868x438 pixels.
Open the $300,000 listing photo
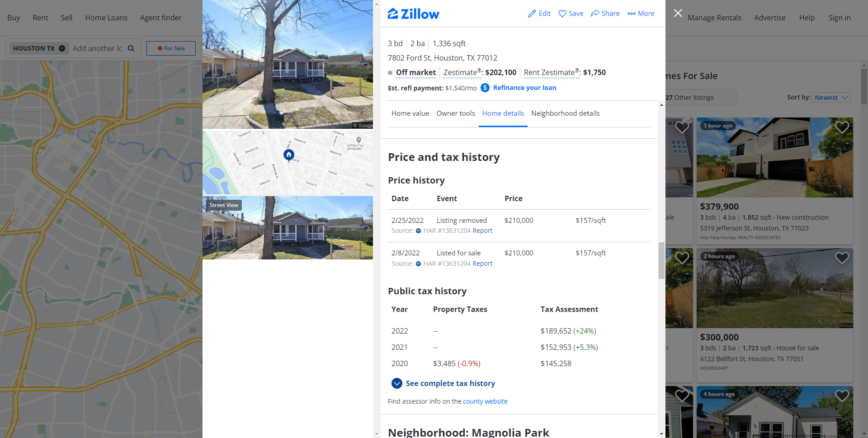tap(774, 288)
